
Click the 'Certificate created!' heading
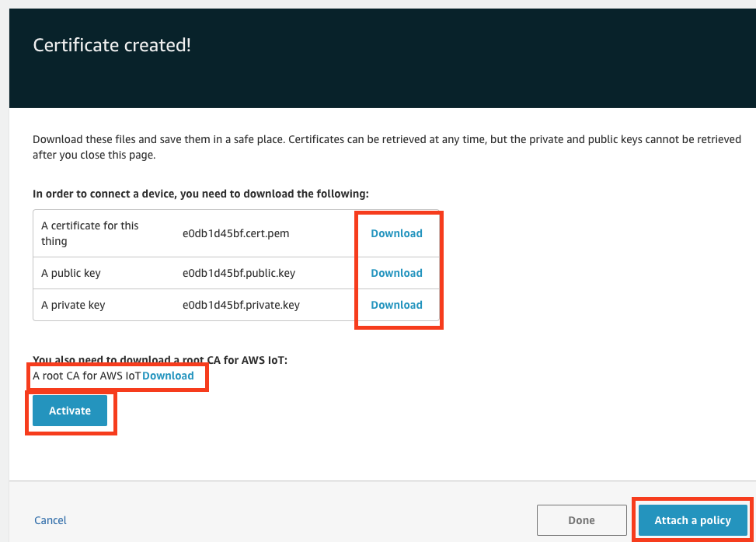tap(112, 45)
